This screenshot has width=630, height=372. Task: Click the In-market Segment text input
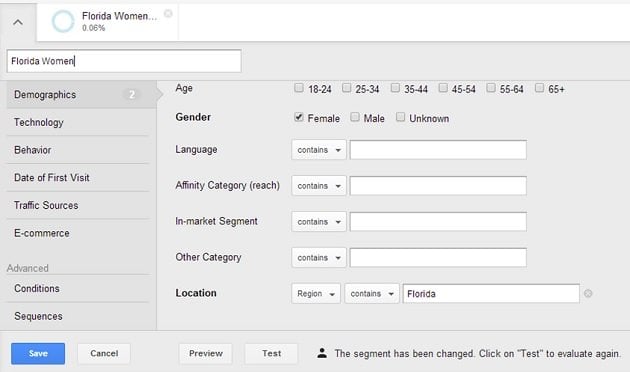coord(438,222)
